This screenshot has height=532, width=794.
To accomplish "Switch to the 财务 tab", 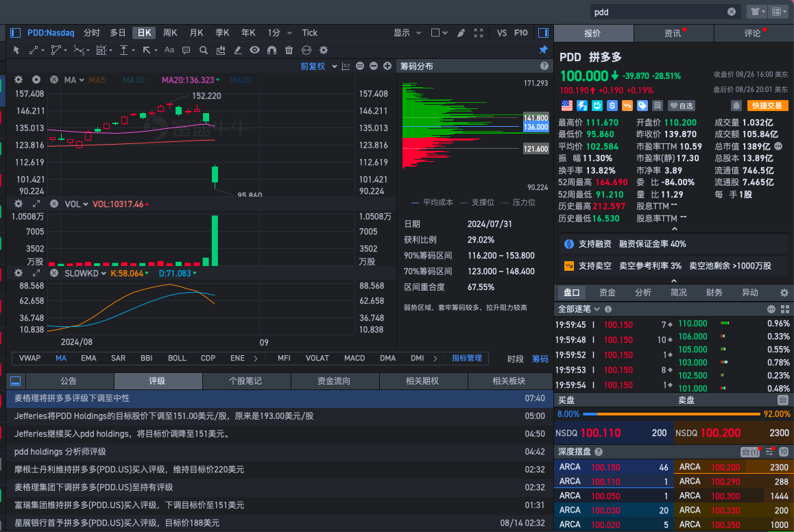I will (x=714, y=293).
